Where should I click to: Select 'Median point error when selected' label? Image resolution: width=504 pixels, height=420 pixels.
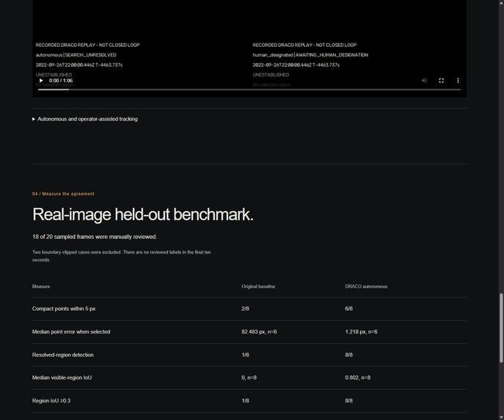coord(71,332)
